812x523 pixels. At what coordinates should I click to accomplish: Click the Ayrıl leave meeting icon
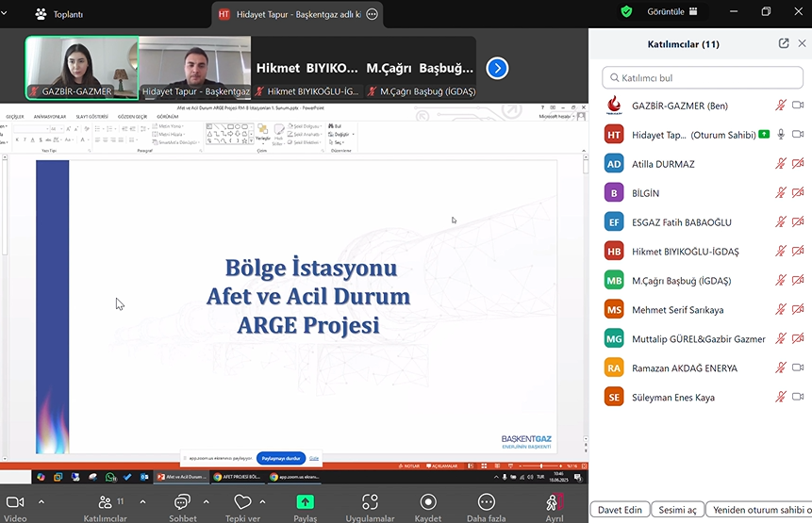click(x=555, y=501)
